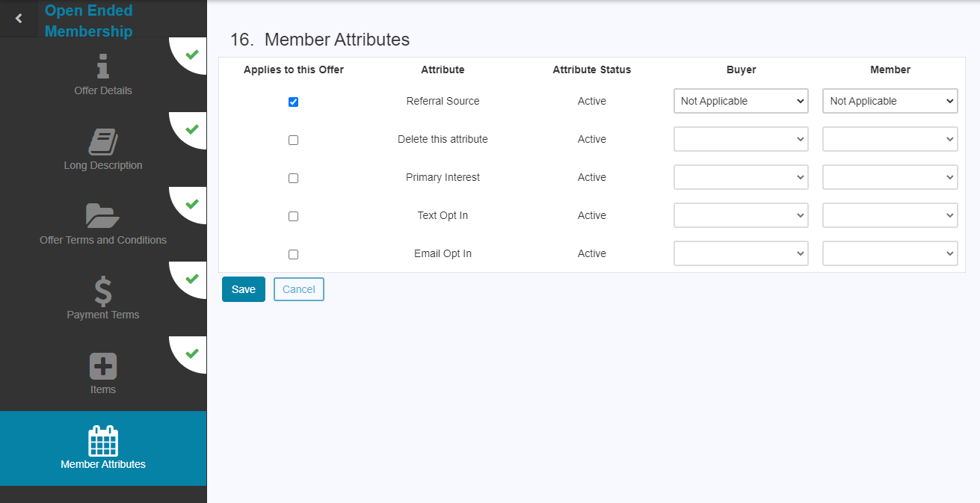
Task: Open Buyer dropdown for Delete this attribute
Action: 741,139
